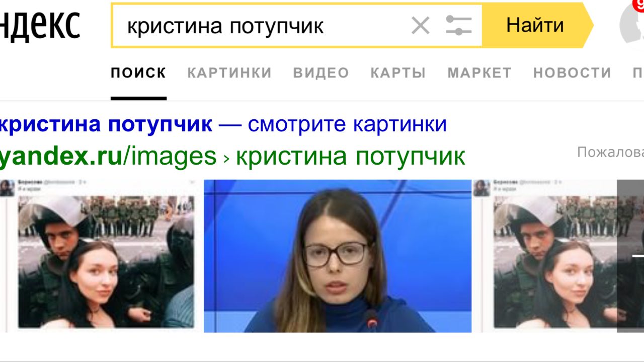Switch to the ВИДЕО tab
The height and width of the screenshot is (362, 644).
321,73
